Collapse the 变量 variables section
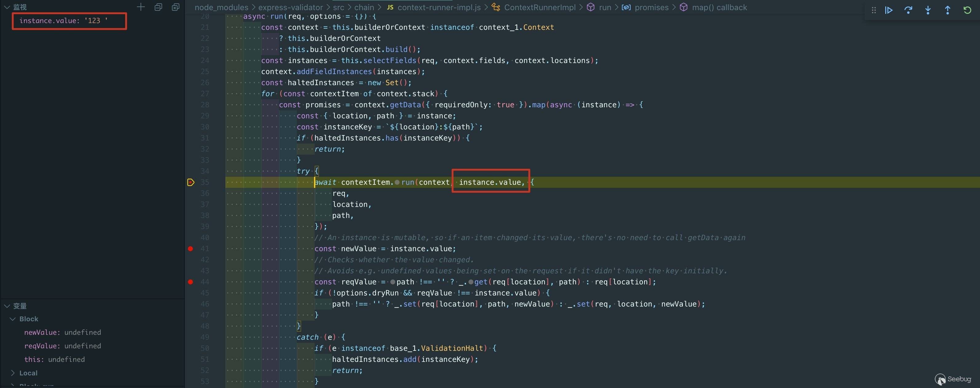This screenshot has height=388, width=980. point(6,306)
